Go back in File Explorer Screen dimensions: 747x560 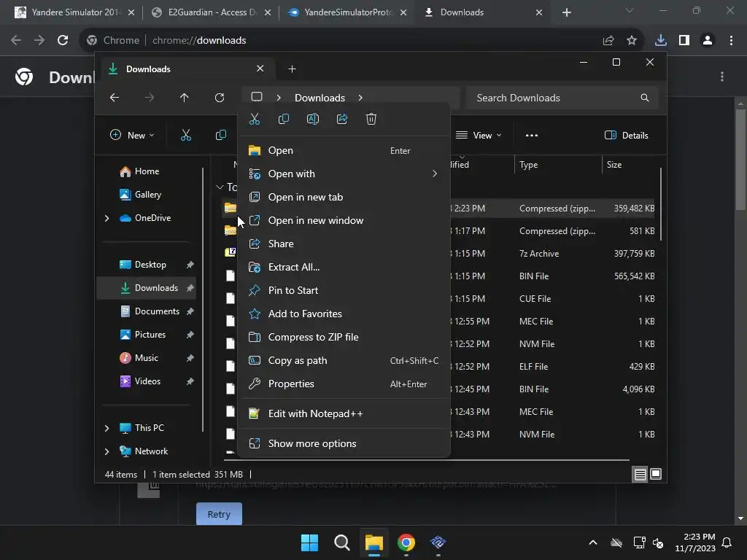tap(115, 98)
